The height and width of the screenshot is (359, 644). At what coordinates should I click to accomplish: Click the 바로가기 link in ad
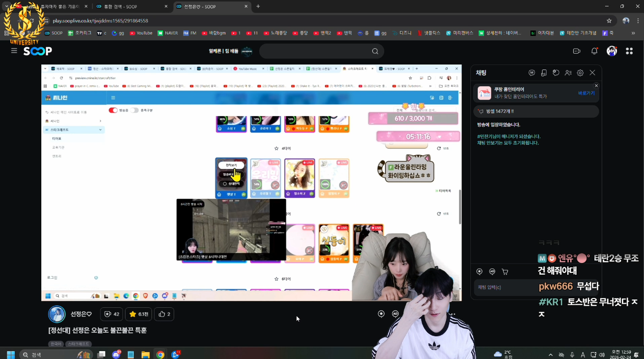coord(586,93)
